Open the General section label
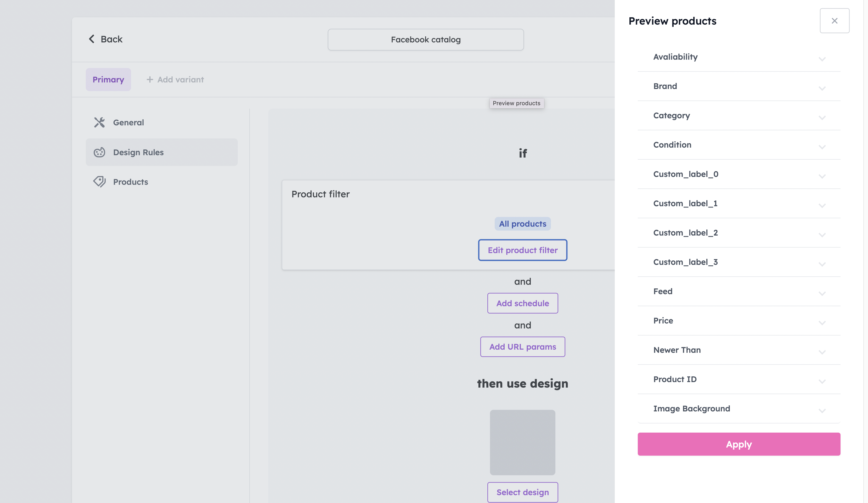Screen dimensions: 868x503 tap(128, 122)
